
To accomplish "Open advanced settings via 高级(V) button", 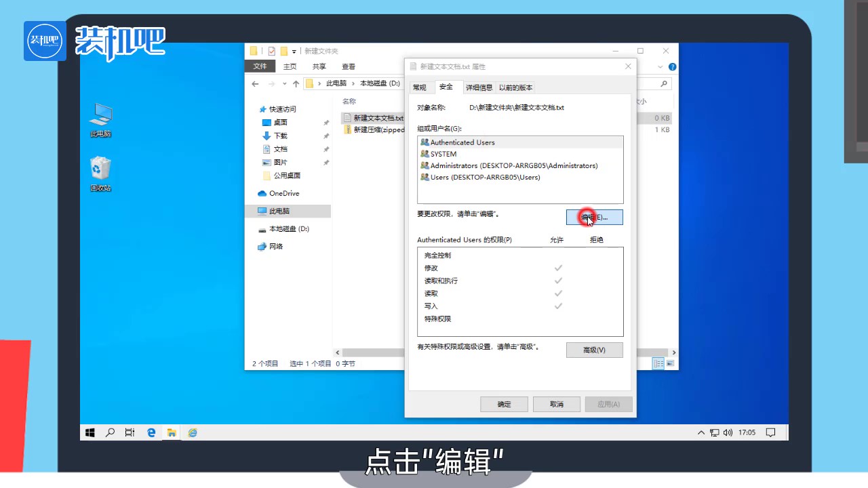I will coord(595,350).
